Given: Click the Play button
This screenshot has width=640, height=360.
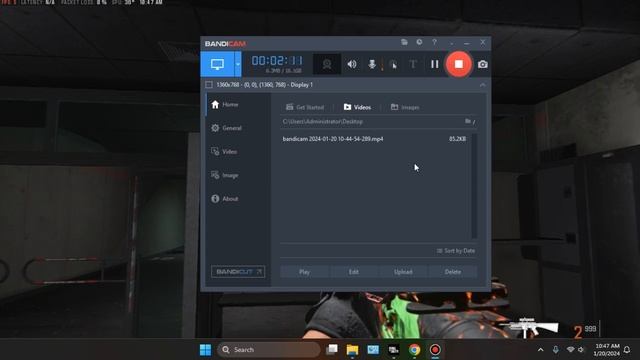Looking at the screenshot, I should pyautogui.click(x=304, y=272).
